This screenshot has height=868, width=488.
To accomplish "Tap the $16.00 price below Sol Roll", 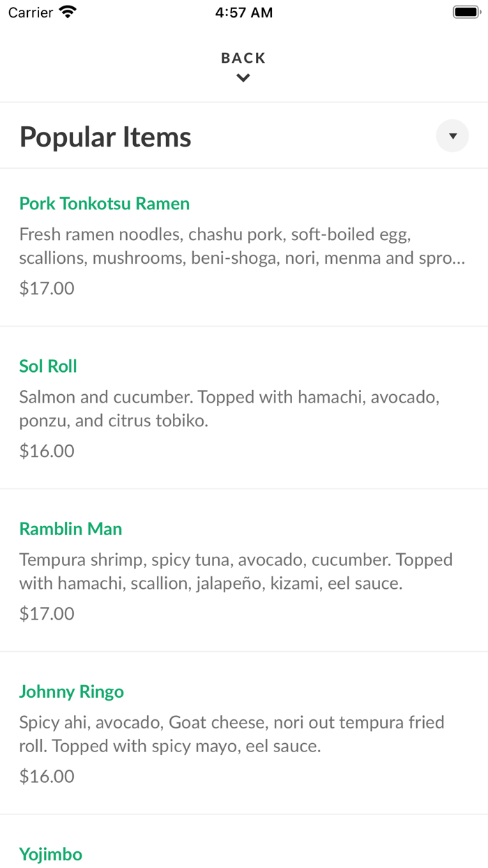I will pos(46,450).
